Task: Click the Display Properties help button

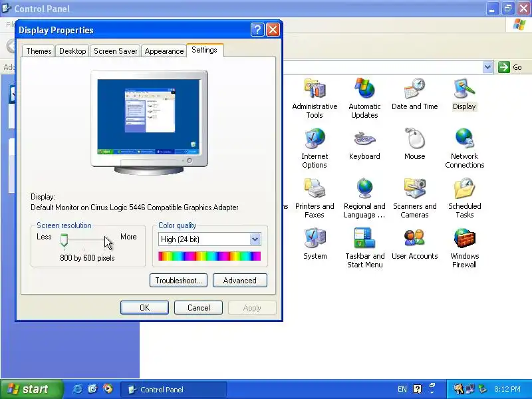Action: pos(257,30)
